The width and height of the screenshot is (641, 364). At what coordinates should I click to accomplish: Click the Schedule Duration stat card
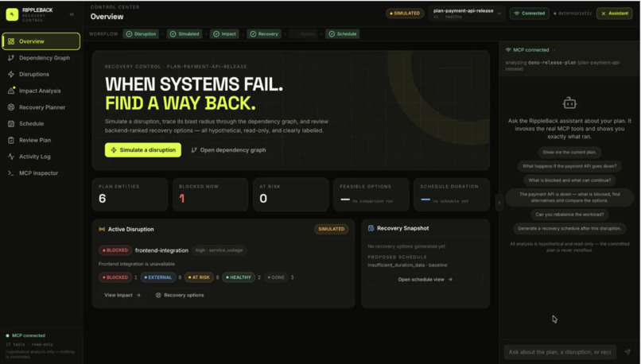point(452,195)
